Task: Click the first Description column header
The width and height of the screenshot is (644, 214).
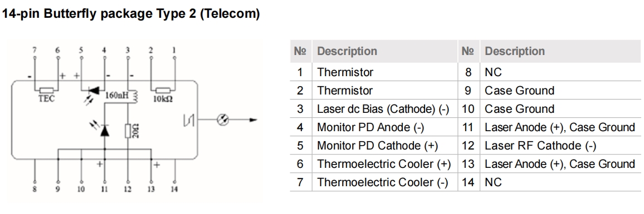Action: click(x=347, y=51)
